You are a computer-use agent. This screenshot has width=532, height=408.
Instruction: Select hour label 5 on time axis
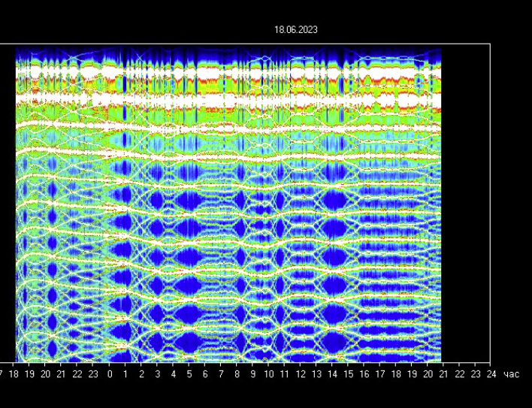[189, 374]
